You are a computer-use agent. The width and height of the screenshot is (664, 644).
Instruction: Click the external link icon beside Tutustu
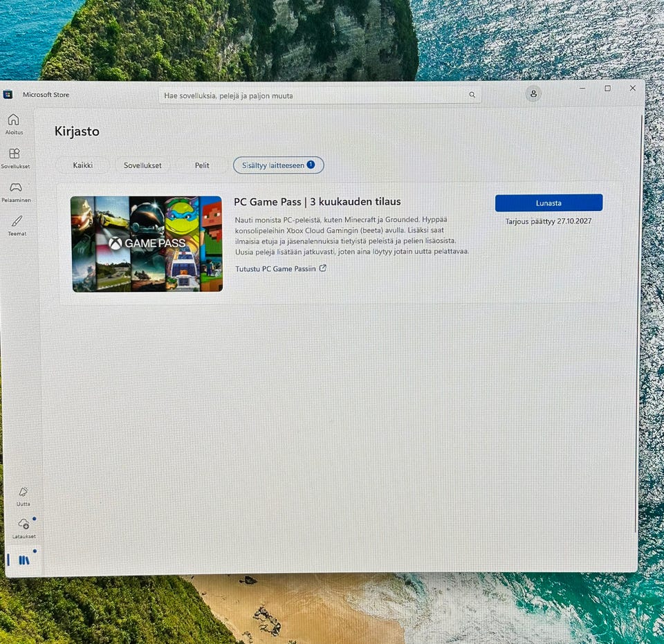click(x=323, y=268)
